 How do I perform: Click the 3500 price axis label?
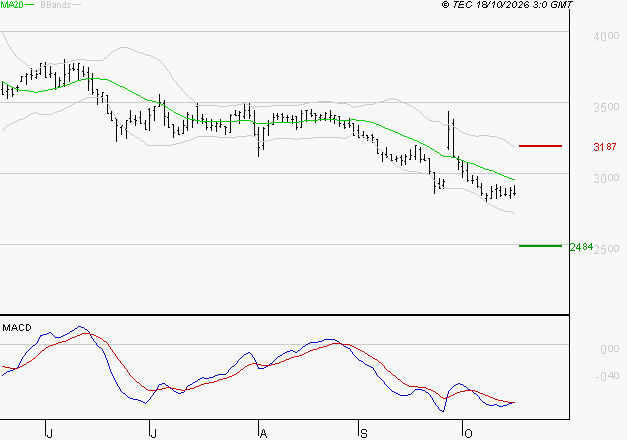click(606, 107)
